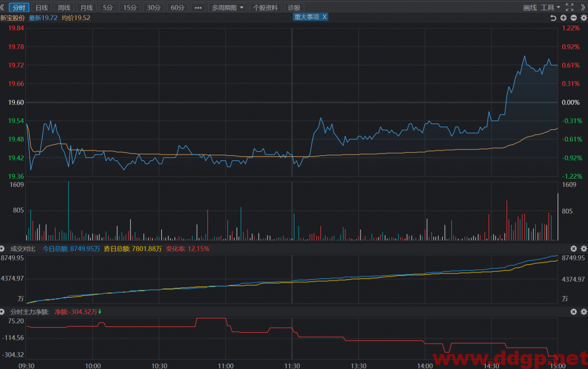This screenshot has height=369, width=588.
Task: Click the 分时主力净额 panel title
Action: pos(30,312)
